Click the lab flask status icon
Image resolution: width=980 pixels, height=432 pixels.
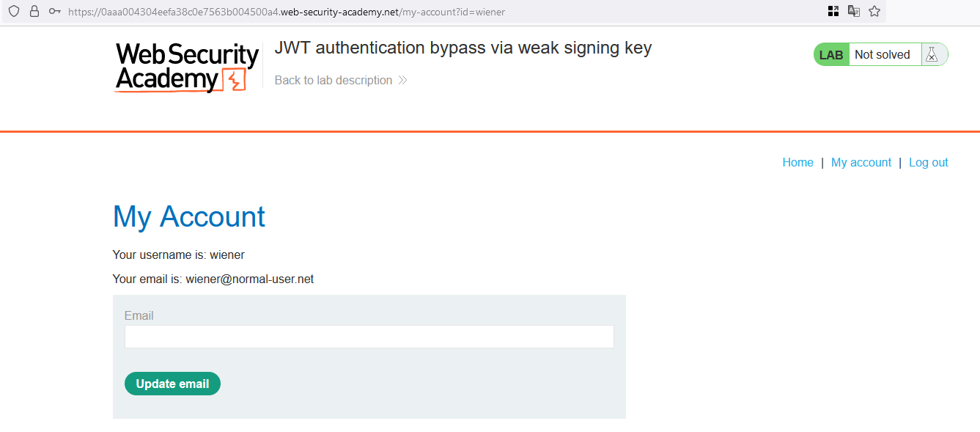(x=932, y=55)
